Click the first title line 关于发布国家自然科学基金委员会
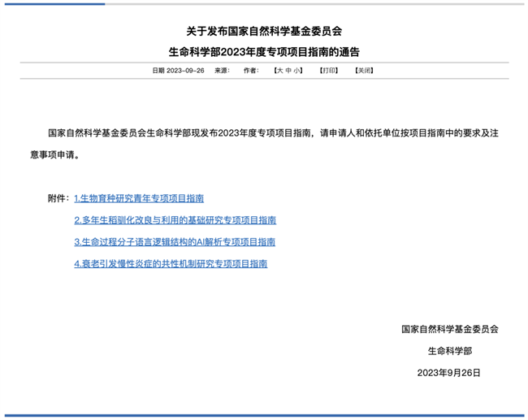 [x=264, y=32]
